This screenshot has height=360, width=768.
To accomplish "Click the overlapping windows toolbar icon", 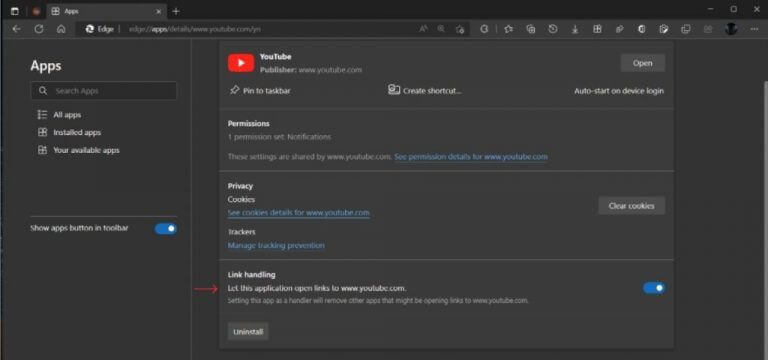I will tap(686, 29).
